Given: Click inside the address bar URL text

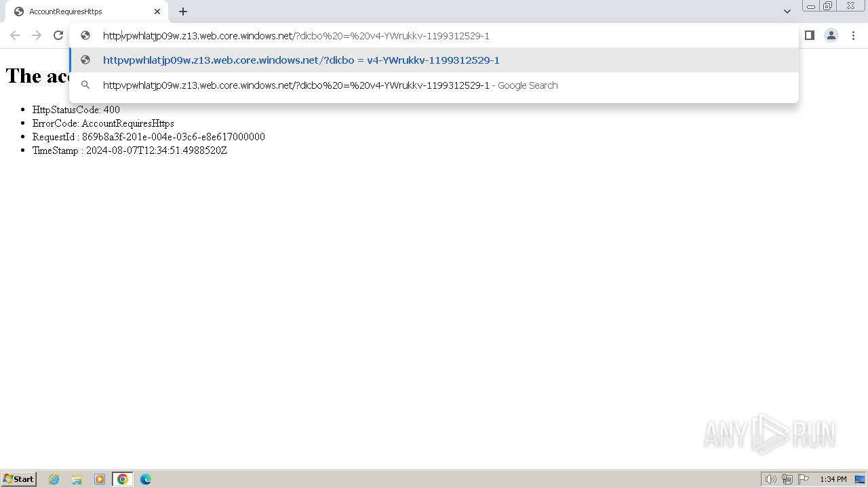Looking at the screenshot, I should [x=296, y=36].
